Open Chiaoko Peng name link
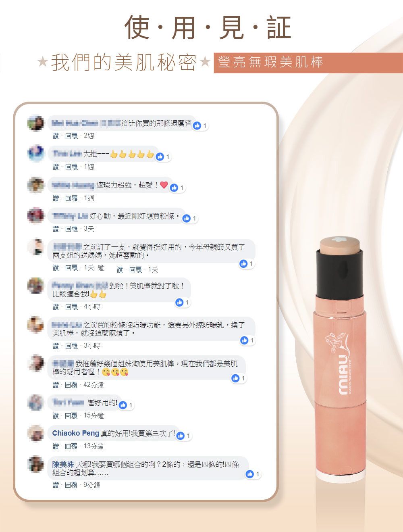 pos(75,433)
